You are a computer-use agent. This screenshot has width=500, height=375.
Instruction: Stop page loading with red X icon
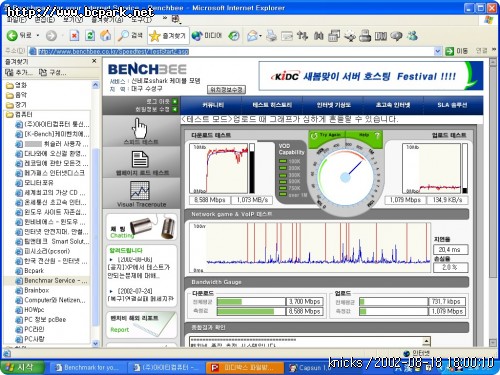coord(74,36)
